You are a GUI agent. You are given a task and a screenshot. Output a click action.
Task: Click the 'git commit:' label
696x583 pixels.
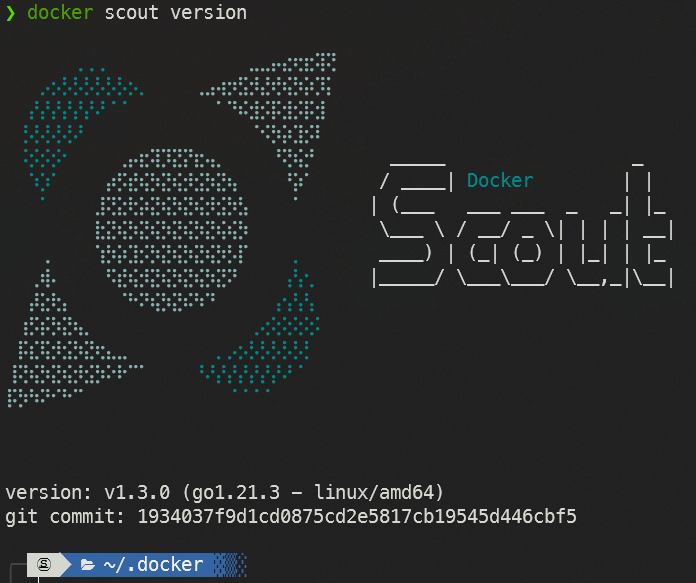[65, 516]
